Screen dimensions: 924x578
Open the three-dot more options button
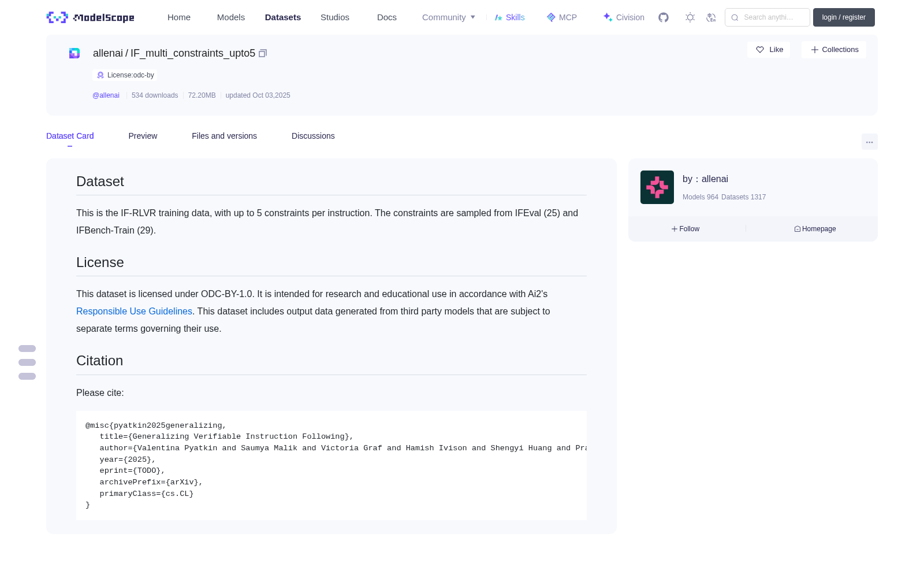[869, 142]
